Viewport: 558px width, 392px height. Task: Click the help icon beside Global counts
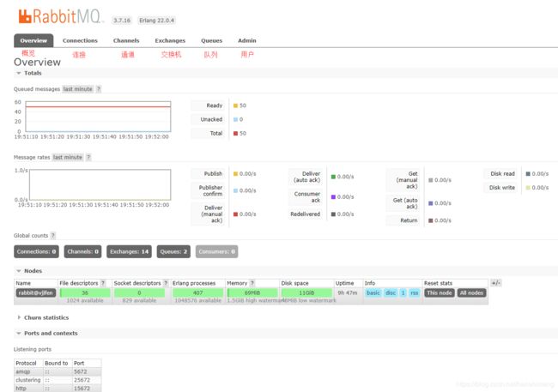click(x=53, y=236)
